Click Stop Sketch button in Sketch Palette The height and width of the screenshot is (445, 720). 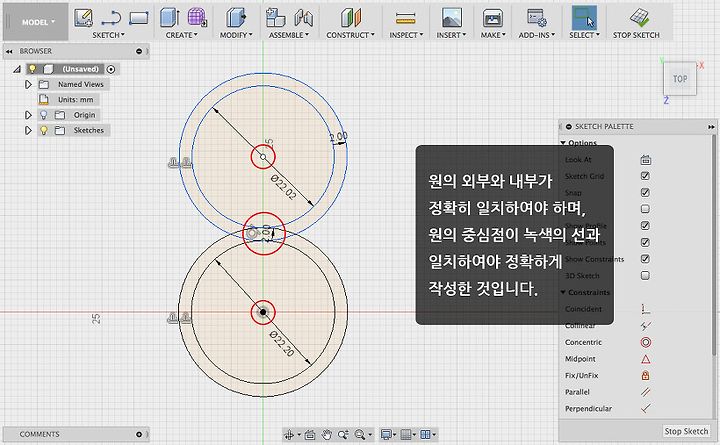pos(686,431)
